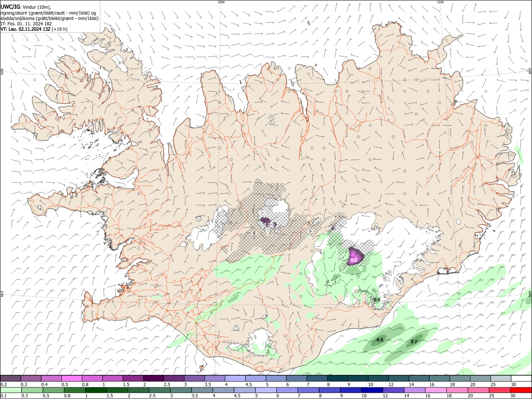Select the hot pink 20 swatch, bottom scale
Screen dimensions: 532x399
[x=478, y=390]
